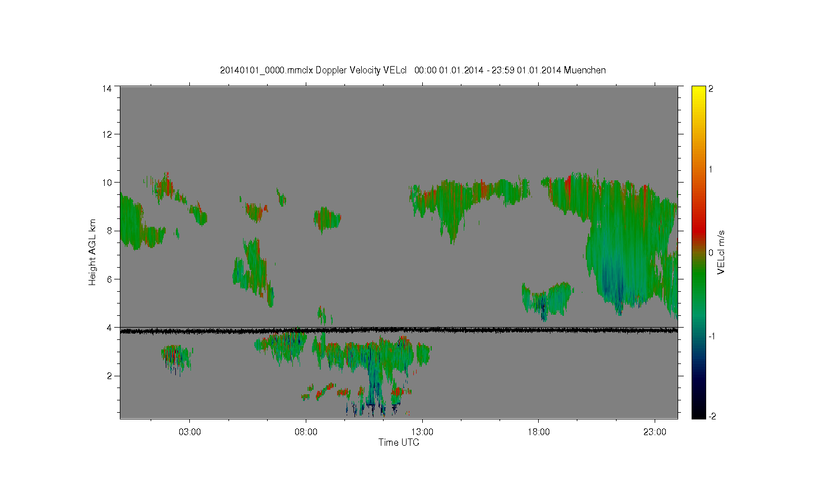This screenshot has height=504, width=840.
Task: Click the file name 20140101_0000.mmclx in the title
Action: [267, 71]
